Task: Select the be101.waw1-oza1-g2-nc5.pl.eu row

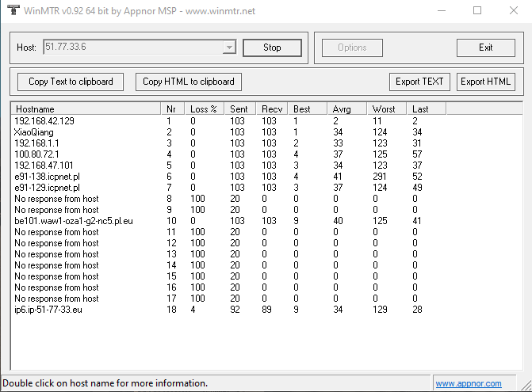Action: 73,221
